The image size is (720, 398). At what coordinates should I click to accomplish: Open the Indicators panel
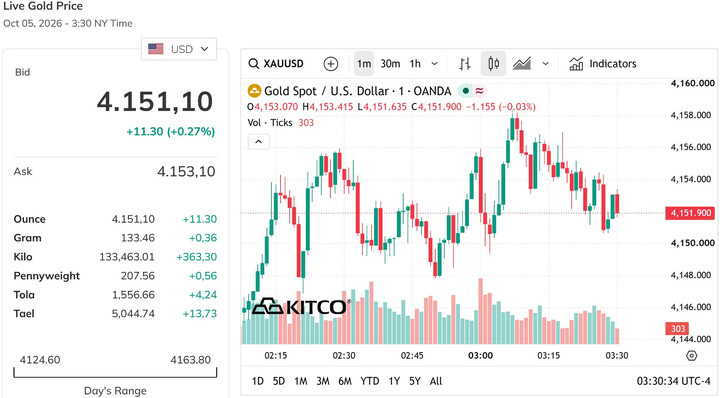click(x=602, y=63)
